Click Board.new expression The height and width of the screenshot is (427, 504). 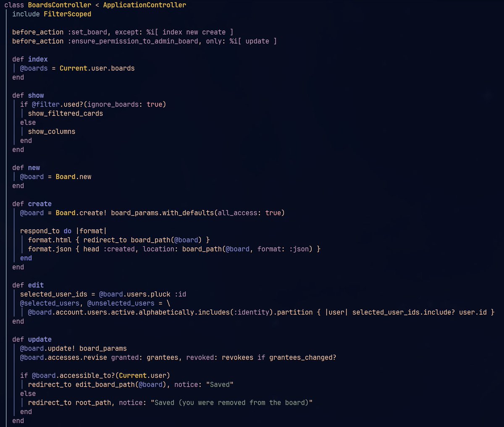73,177
